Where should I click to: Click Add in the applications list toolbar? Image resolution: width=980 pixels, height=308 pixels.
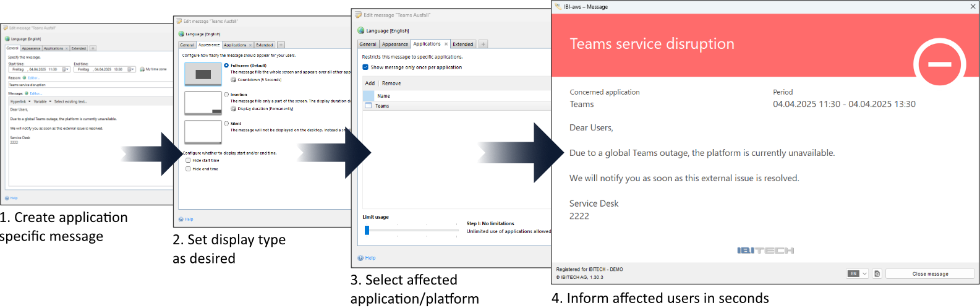[x=370, y=83]
